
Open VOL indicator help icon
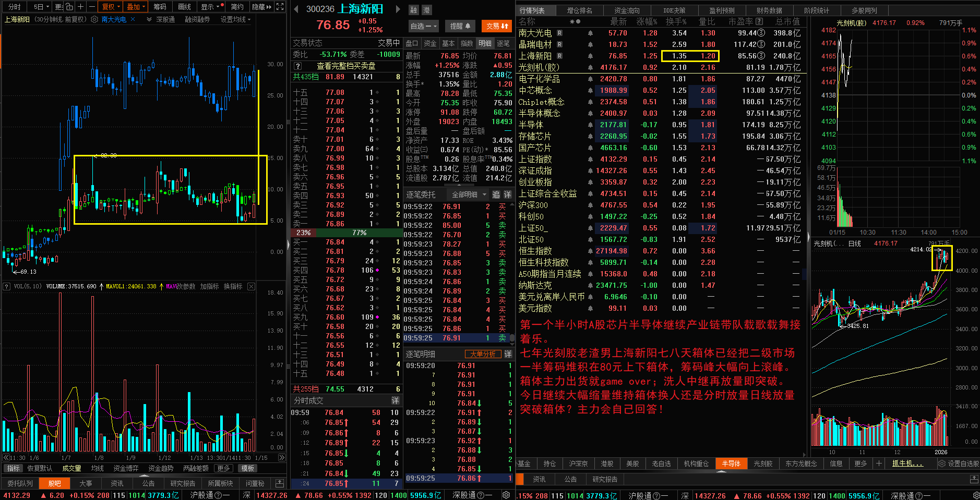coord(7,286)
